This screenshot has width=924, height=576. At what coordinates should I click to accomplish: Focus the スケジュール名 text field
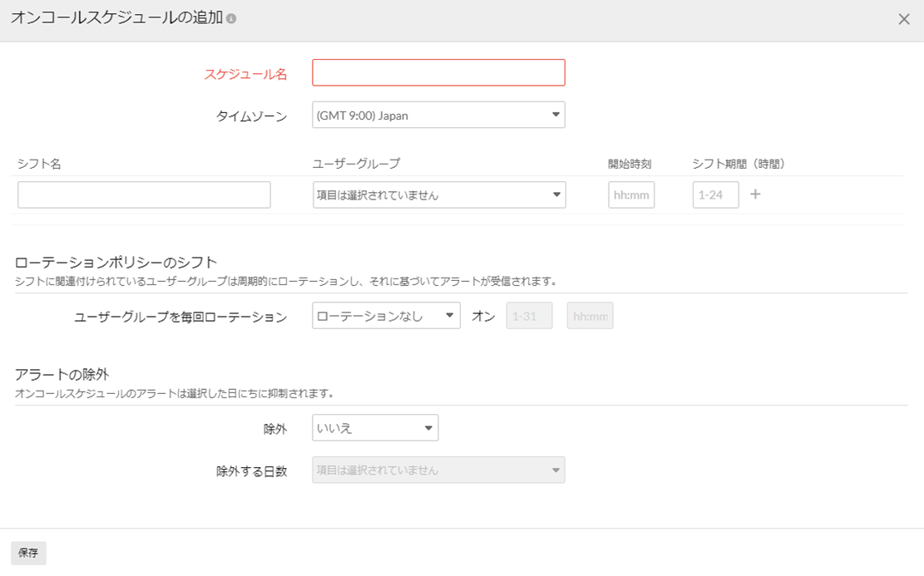438,73
